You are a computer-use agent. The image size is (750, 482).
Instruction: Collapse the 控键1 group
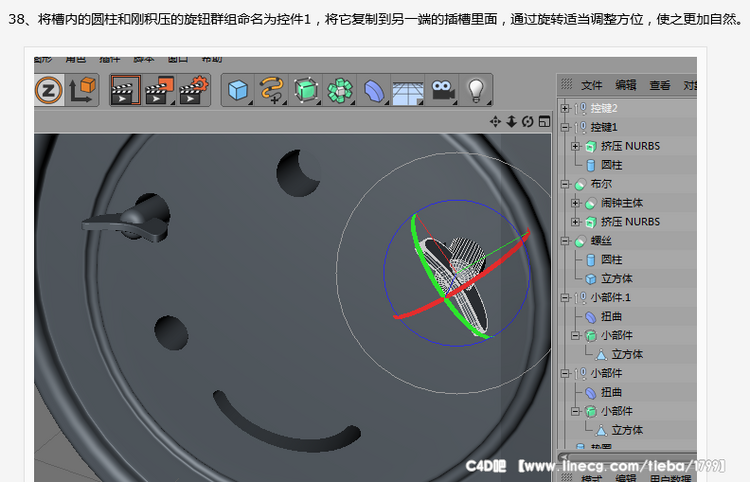(x=565, y=127)
